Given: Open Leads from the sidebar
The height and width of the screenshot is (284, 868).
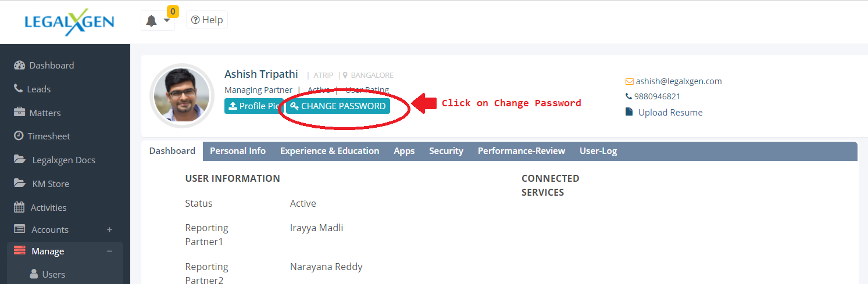Looking at the screenshot, I should click(38, 89).
